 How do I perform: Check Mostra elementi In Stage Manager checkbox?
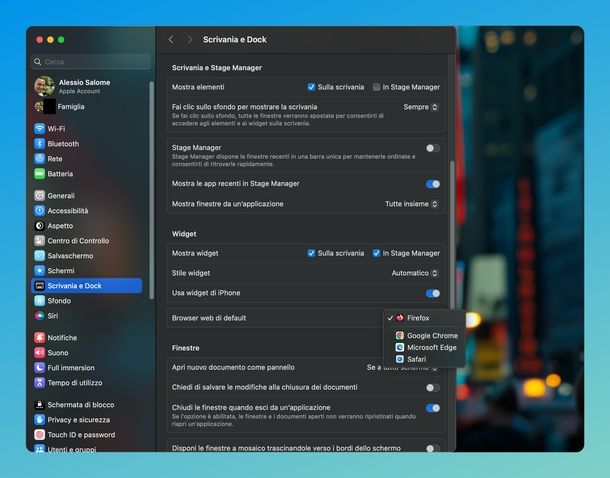click(376, 87)
